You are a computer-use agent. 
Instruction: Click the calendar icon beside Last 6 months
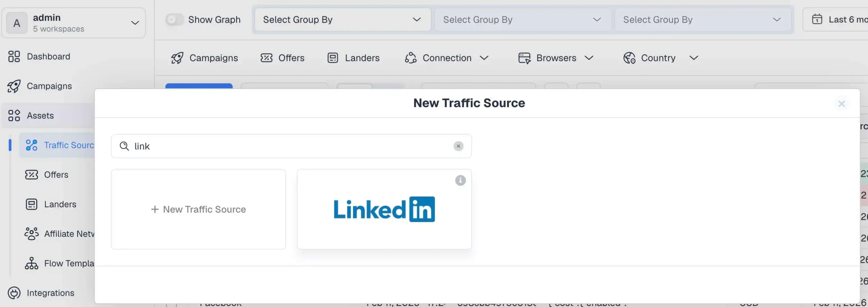click(x=817, y=19)
